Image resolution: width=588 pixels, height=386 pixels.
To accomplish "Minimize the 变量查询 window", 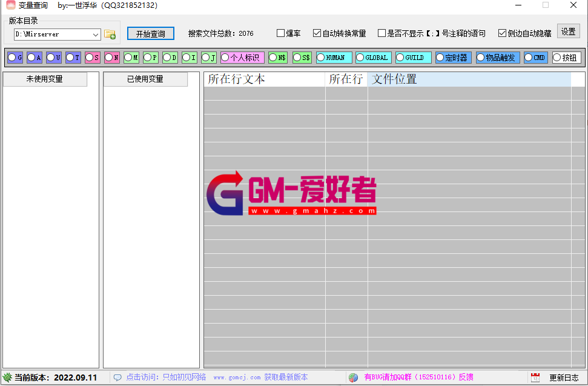I will pos(518,5).
